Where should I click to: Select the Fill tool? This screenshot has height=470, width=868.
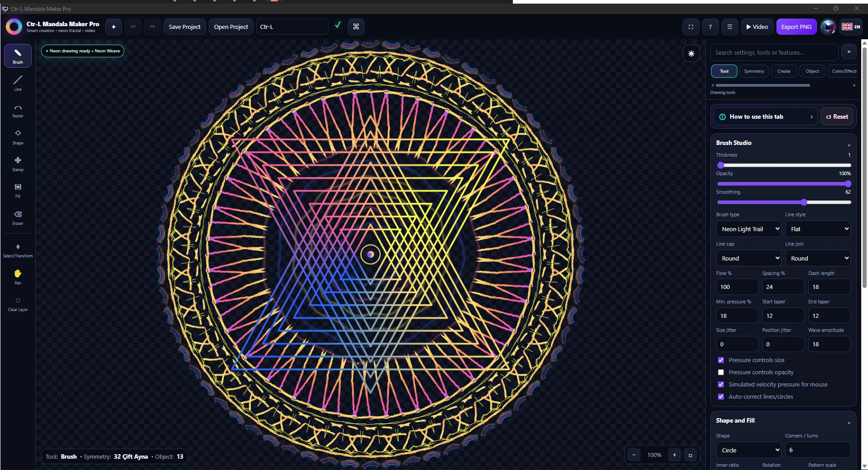[x=18, y=190]
